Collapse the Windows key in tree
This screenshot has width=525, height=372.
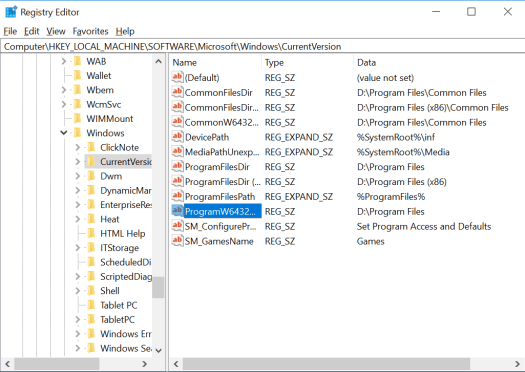click(x=64, y=133)
